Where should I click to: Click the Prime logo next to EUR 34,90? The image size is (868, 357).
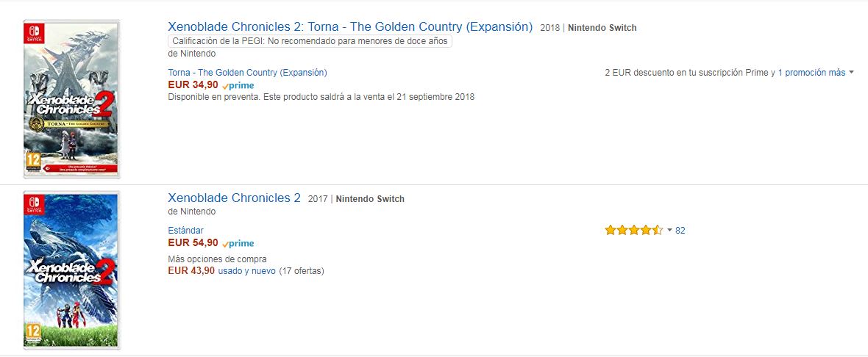coord(238,86)
